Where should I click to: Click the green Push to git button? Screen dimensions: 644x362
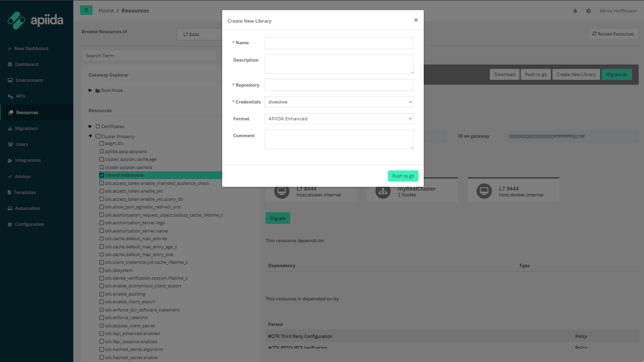click(x=402, y=176)
